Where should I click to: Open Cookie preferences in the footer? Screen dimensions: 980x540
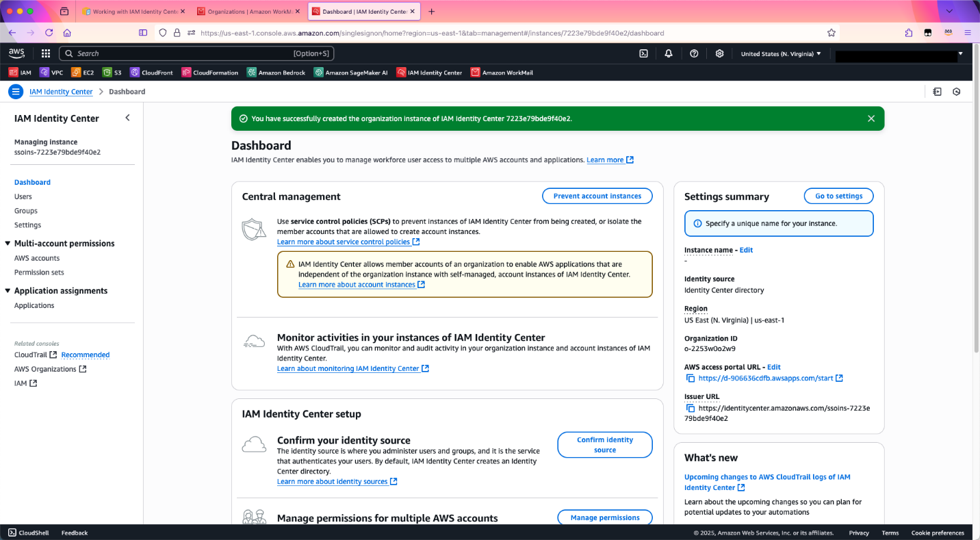[938, 532]
